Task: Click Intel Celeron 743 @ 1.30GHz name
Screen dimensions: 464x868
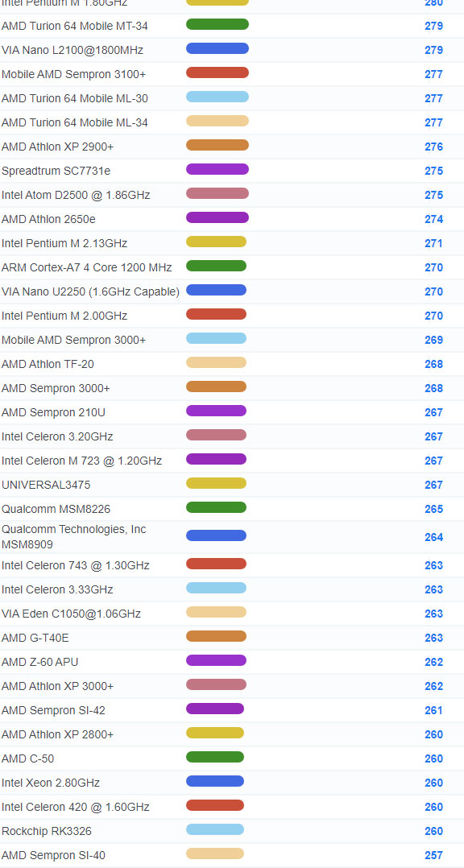Action: click(75, 565)
